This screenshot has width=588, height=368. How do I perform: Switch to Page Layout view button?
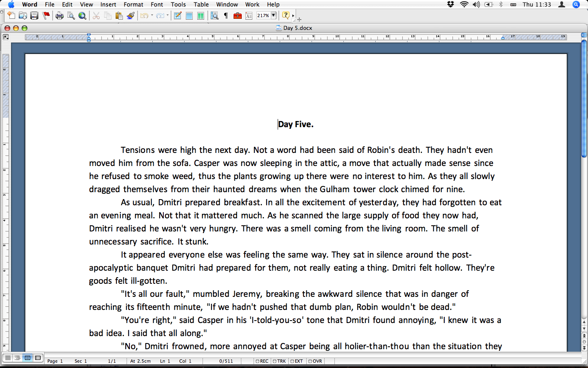click(x=27, y=358)
